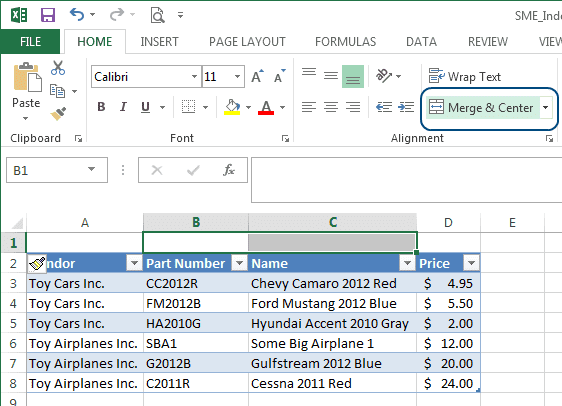Viewport: 562px width, 406px height.
Task: Select row 5 header
Action: 13,323
